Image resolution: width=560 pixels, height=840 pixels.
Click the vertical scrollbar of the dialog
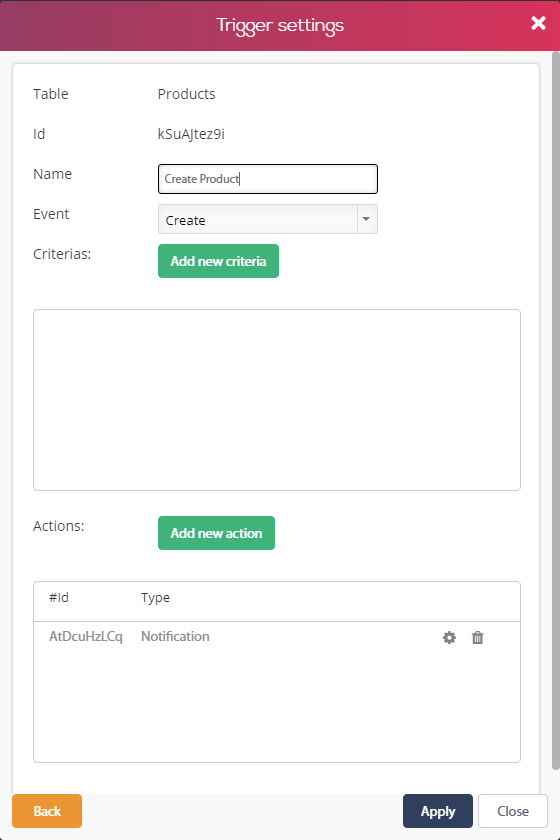(x=556, y=410)
